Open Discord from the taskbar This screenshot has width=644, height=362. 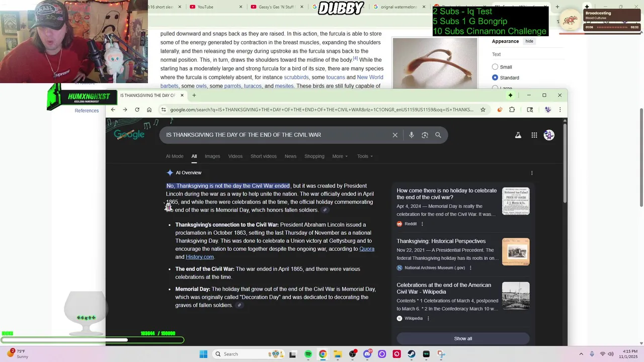(x=367, y=354)
